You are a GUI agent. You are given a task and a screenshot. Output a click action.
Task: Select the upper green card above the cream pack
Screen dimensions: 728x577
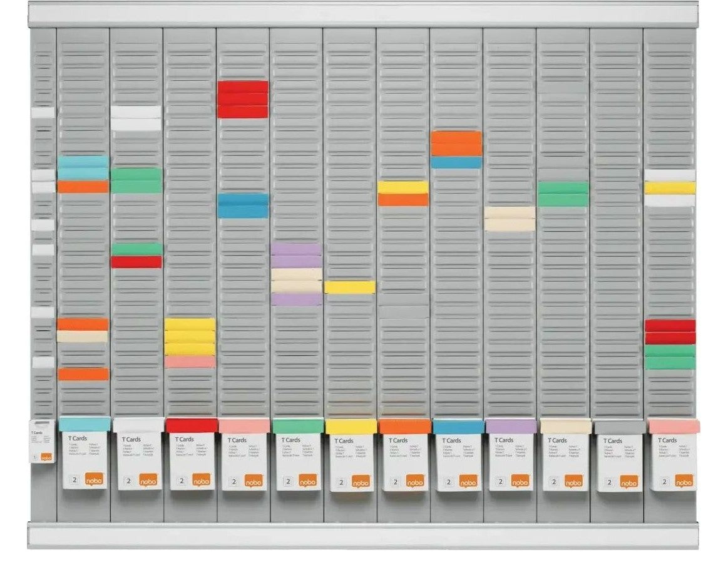tap(563, 188)
